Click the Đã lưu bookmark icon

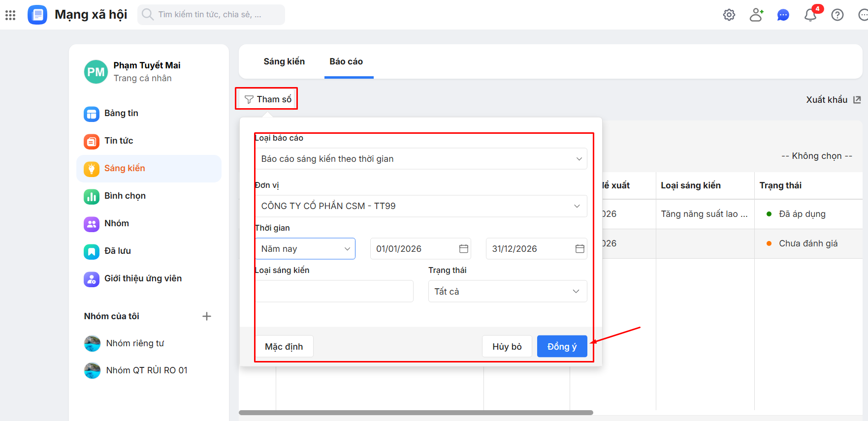92,252
